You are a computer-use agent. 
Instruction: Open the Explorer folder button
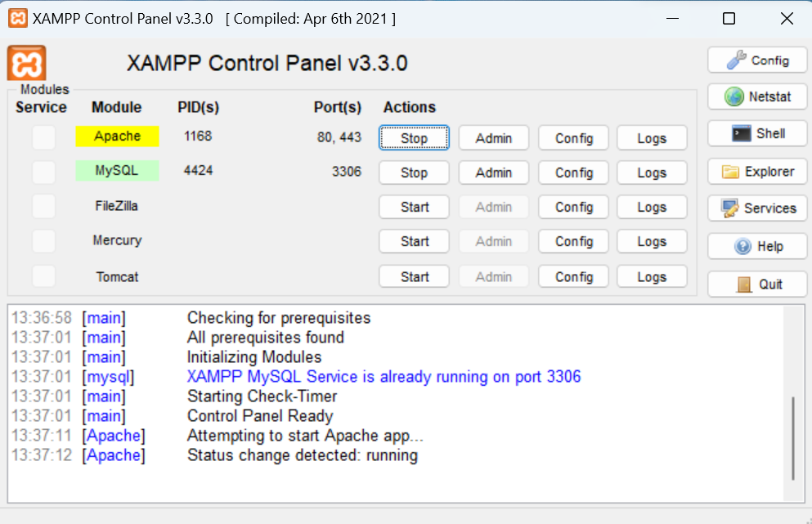[x=757, y=172]
